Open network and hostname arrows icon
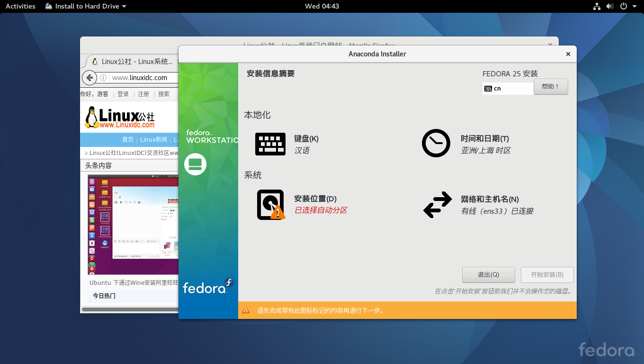 [x=438, y=205]
